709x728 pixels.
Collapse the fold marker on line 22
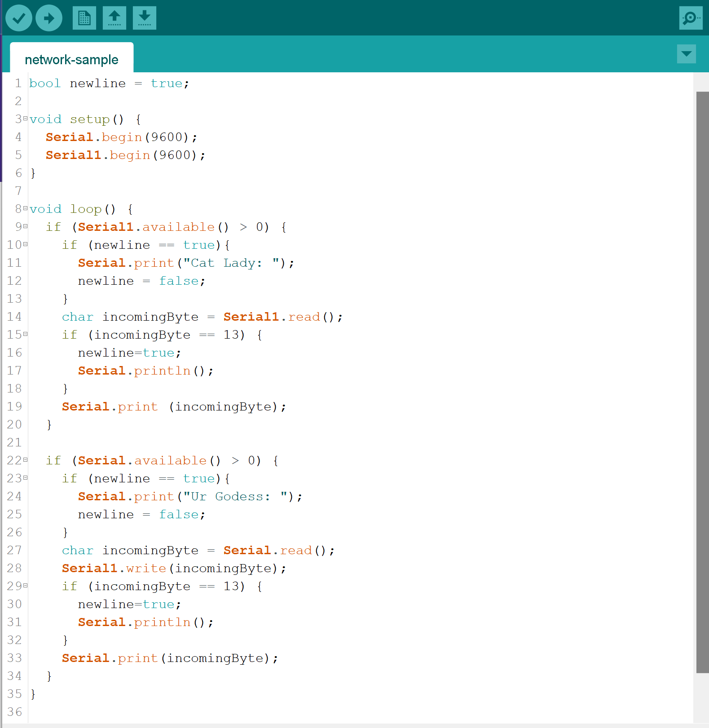(x=26, y=460)
